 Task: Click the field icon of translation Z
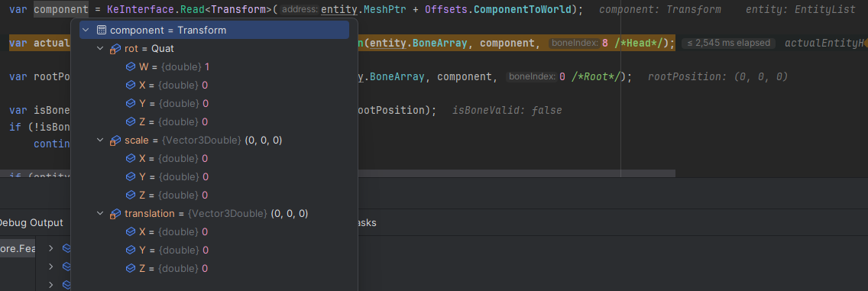[x=131, y=269]
